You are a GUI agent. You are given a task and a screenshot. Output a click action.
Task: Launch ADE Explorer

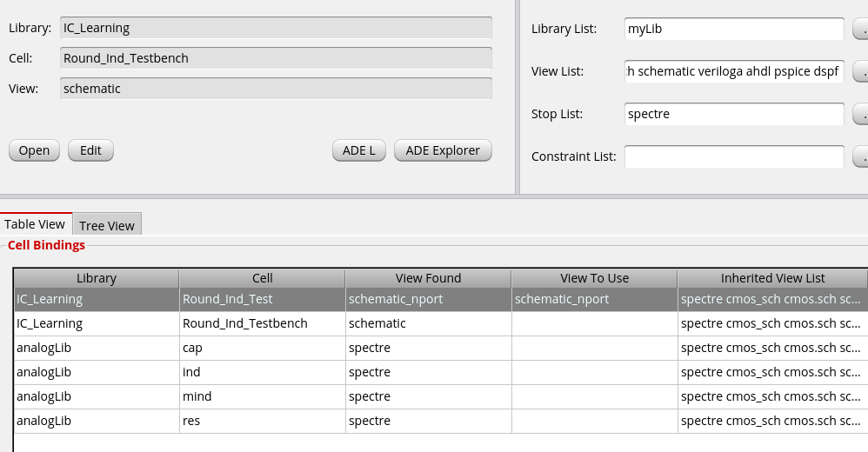tap(443, 150)
